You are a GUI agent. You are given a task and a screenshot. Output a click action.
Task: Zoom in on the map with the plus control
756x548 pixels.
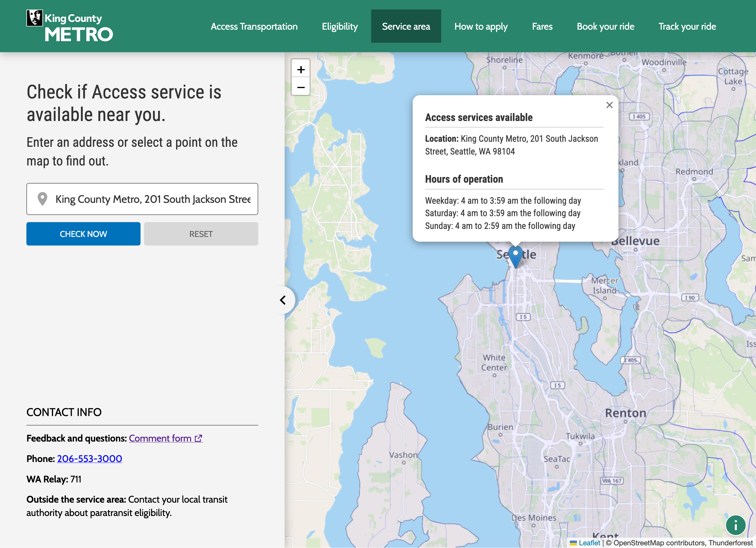pos(301,69)
